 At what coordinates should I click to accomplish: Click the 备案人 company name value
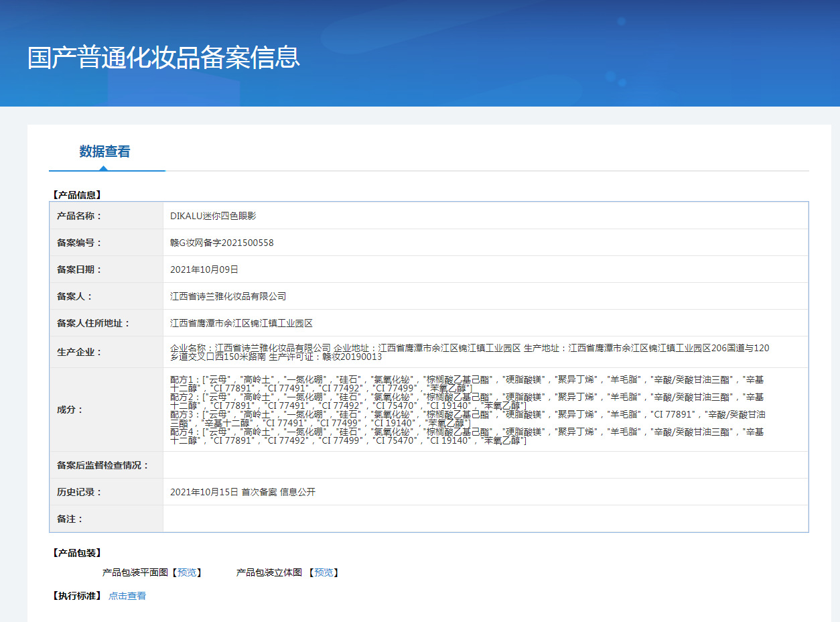pos(228,296)
